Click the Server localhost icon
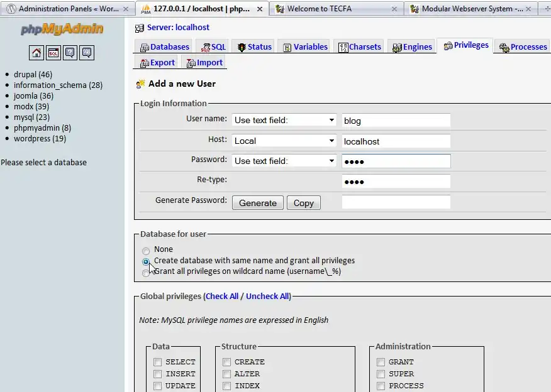 click(140, 28)
